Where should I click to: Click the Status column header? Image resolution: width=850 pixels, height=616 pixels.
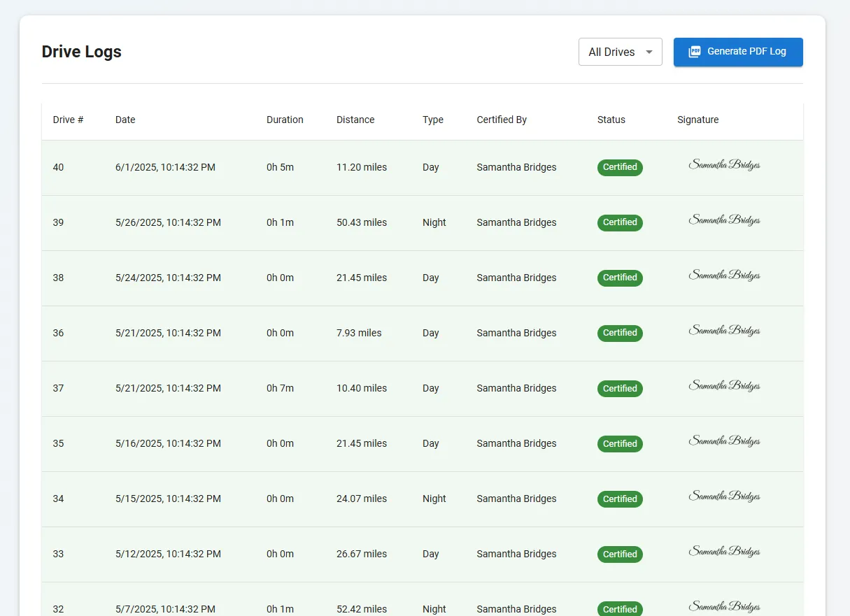pos(611,120)
